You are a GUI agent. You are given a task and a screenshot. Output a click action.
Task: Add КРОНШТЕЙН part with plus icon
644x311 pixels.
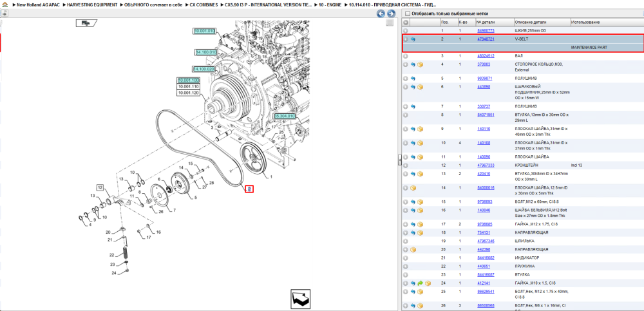tap(405, 165)
